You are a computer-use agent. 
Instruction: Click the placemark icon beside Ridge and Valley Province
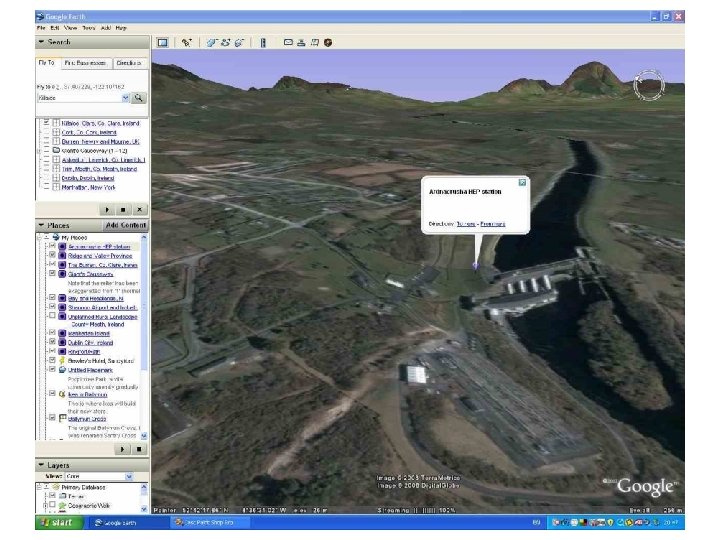tap(62, 256)
